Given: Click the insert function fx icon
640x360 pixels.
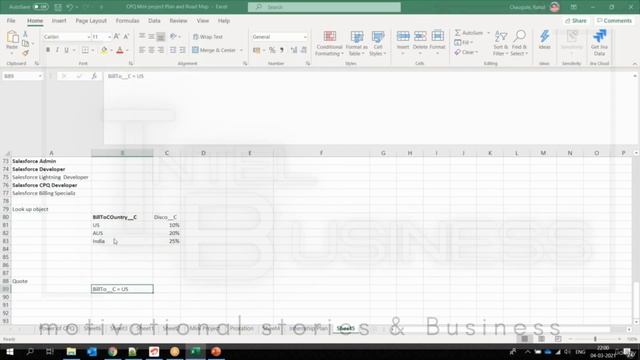Looking at the screenshot, I should (94, 76).
